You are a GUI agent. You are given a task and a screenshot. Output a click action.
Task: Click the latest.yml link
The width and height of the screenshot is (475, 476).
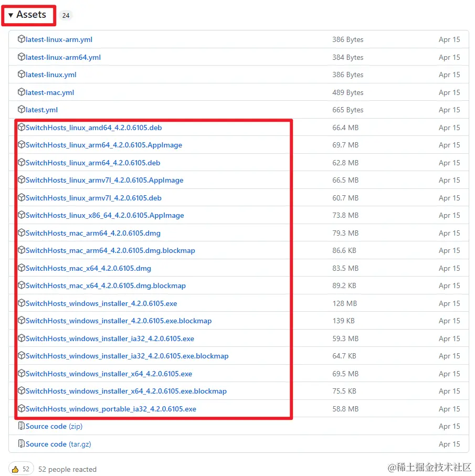coord(41,110)
